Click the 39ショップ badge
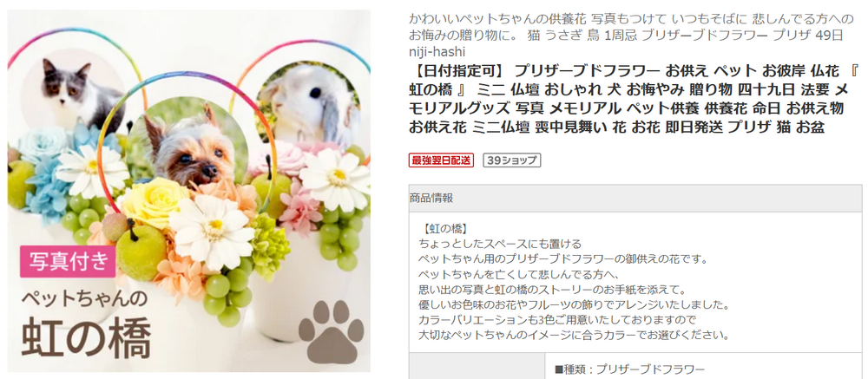 point(511,160)
